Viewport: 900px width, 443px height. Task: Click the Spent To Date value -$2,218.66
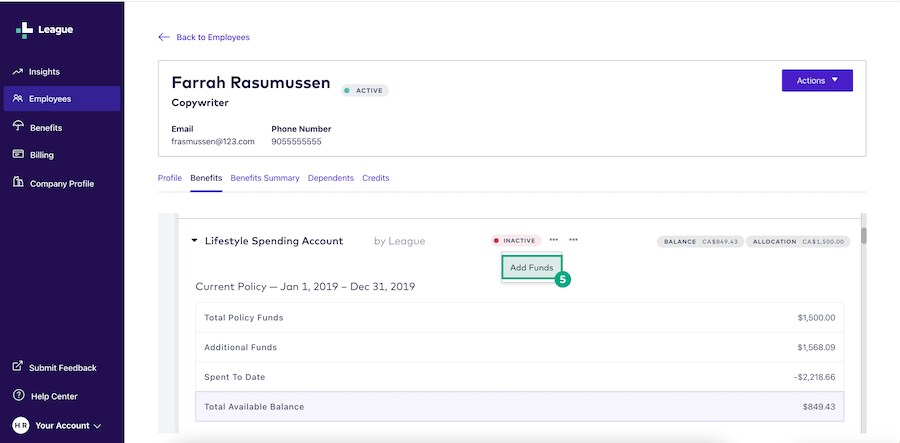(814, 377)
